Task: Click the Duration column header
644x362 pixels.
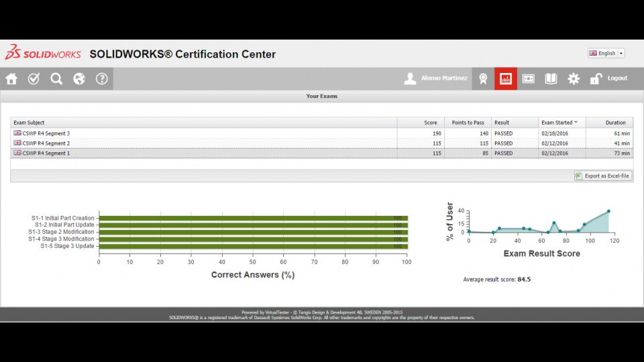Action: click(x=609, y=123)
